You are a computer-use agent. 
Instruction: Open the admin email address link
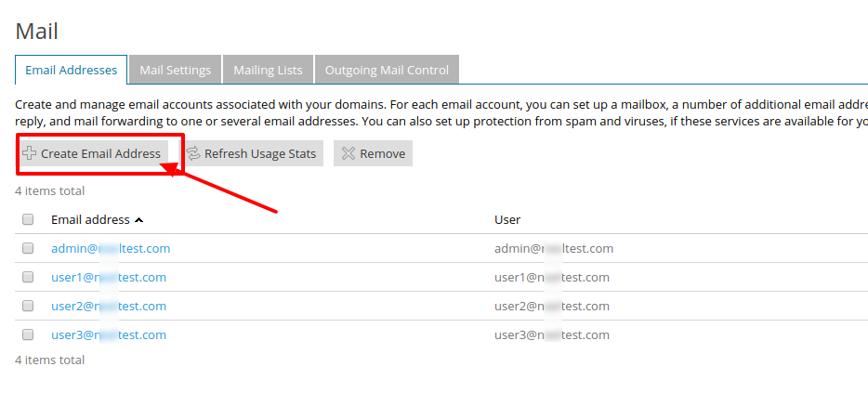point(111,248)
